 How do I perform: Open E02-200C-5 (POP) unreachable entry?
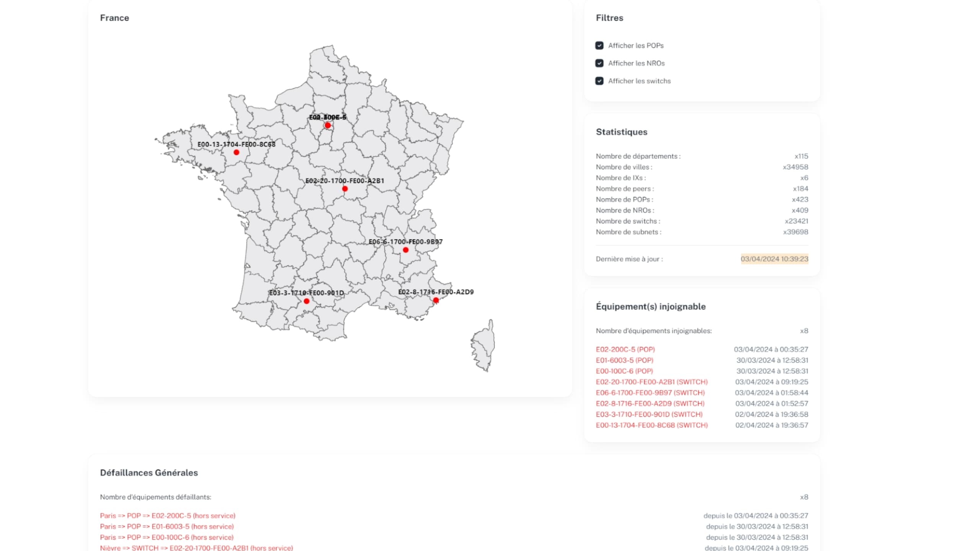pyautogui.click(x=625, y=349)
